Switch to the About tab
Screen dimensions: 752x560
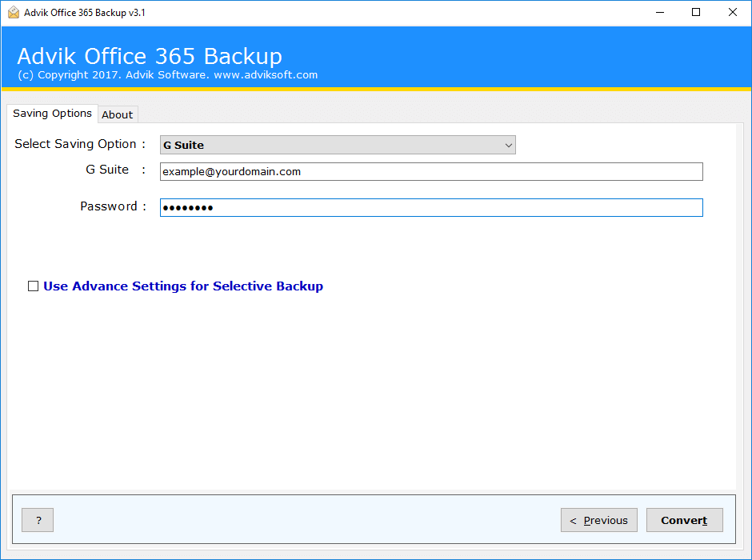[x=118, y=114]
